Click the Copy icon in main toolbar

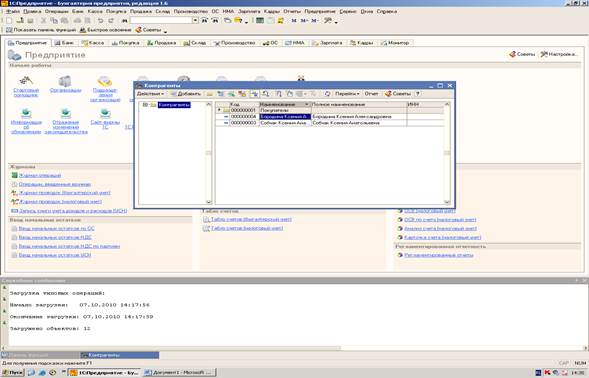pos(54,20)
